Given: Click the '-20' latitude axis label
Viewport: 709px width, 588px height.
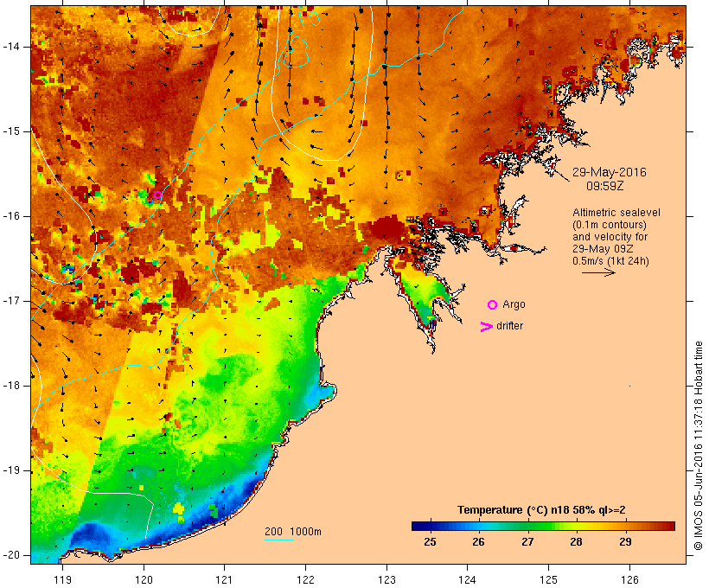Looking at the screenshot, I should pyautogui.click(x=11, y=555).
